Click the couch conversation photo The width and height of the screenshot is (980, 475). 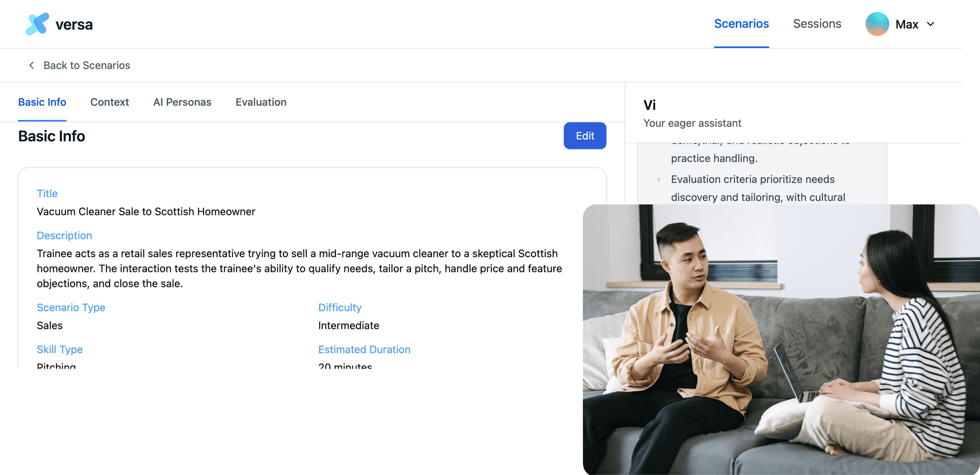(781, 339)
